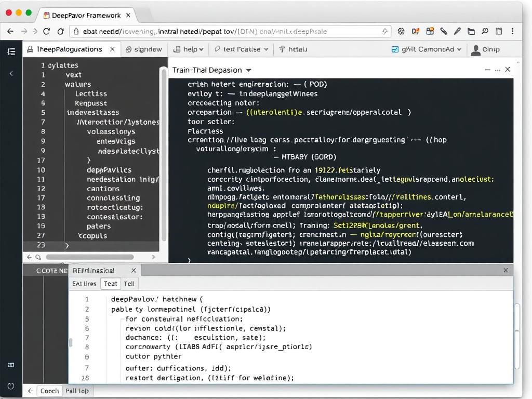Click the vertical scrollbar of the code tree
This screenshot has width=532, height=399.
164,154
